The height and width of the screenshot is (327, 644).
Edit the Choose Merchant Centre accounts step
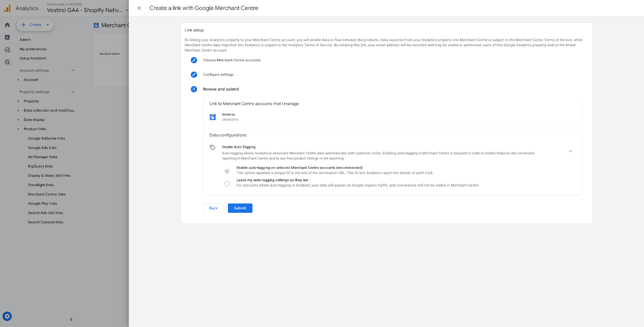click(194, 60)
